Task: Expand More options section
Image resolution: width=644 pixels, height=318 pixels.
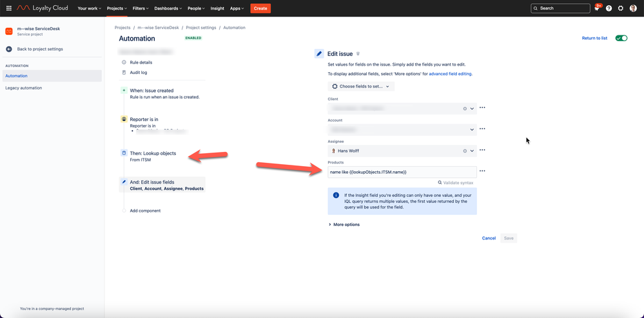Action: [x=344, y=225]
